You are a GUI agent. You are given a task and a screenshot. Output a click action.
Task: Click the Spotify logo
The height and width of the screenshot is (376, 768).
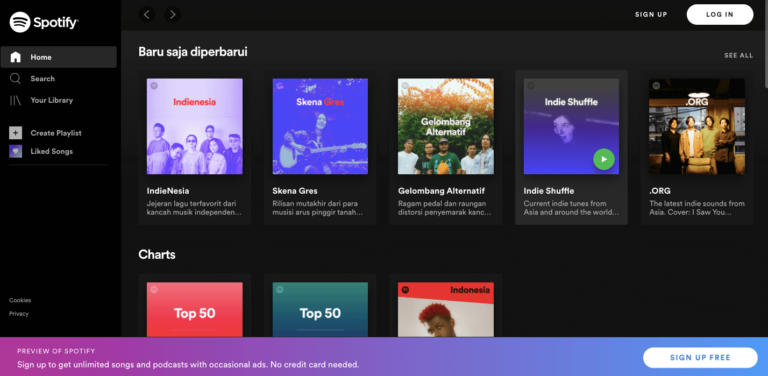[x=44, y=22]
